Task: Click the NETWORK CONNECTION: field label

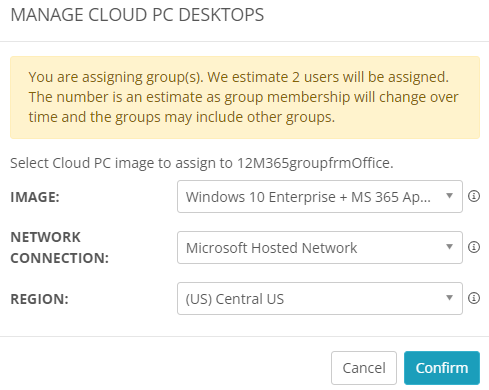Action: coord(60,248)
